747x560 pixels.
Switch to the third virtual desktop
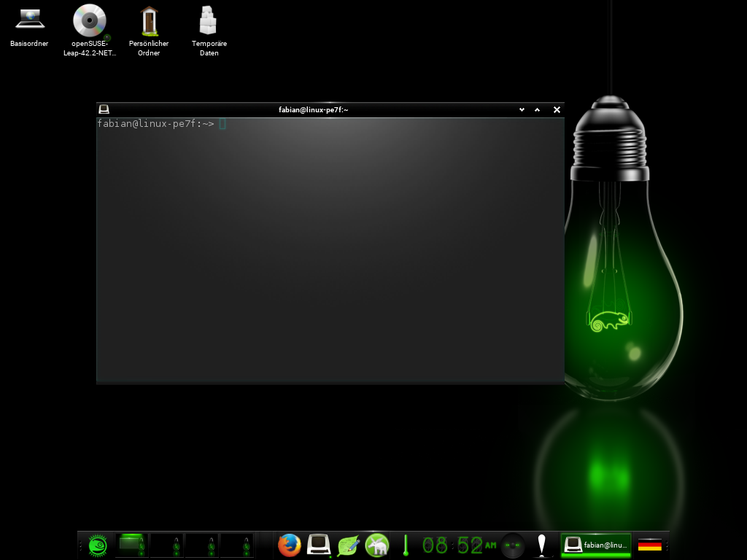tap(201, 545)
